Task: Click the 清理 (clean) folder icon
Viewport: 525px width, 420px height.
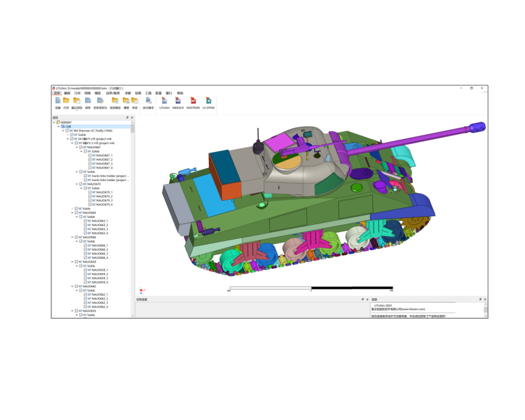Action: click(126, 101)
